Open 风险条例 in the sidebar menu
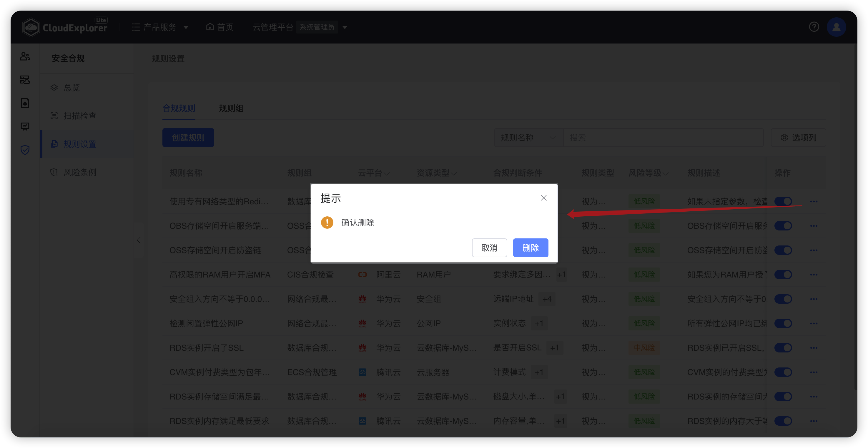Viewport: 868px width, 448px height. (x=87, y=172)
